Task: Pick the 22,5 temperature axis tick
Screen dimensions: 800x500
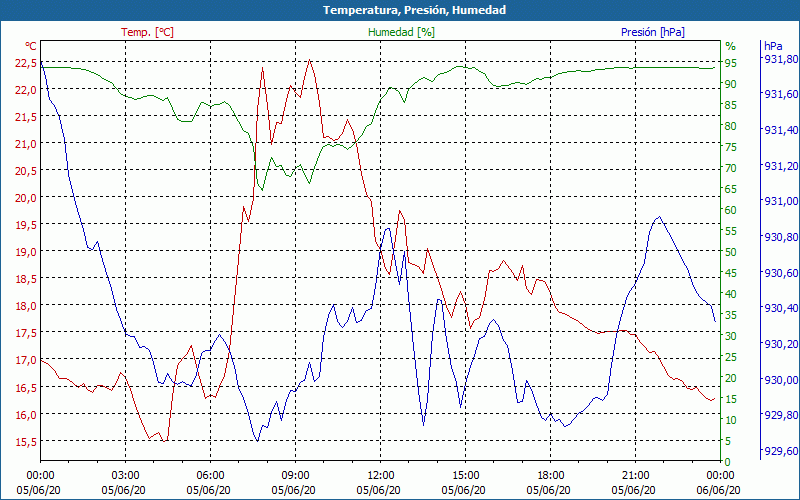Action: pyautogui.click(x=27, y=63)
